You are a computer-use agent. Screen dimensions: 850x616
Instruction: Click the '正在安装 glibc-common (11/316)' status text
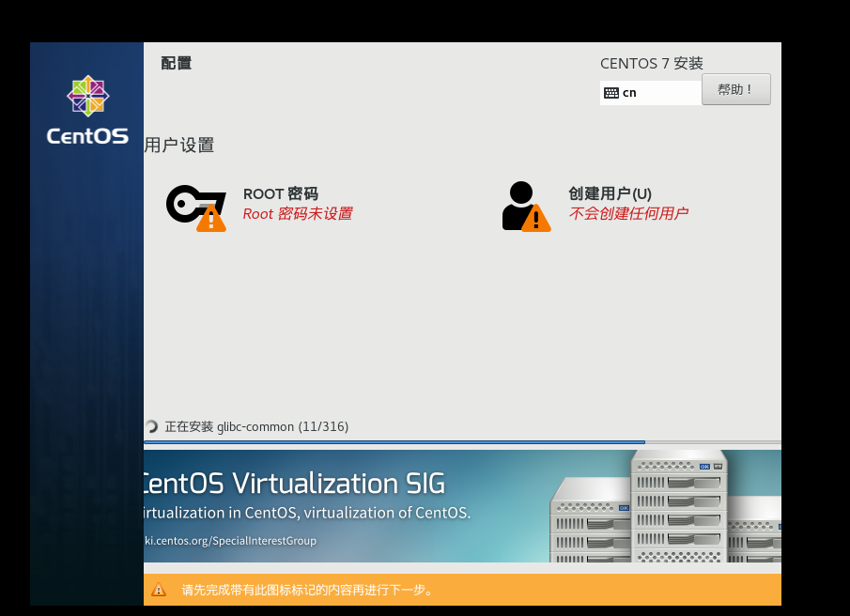click(x=256, y=427)
